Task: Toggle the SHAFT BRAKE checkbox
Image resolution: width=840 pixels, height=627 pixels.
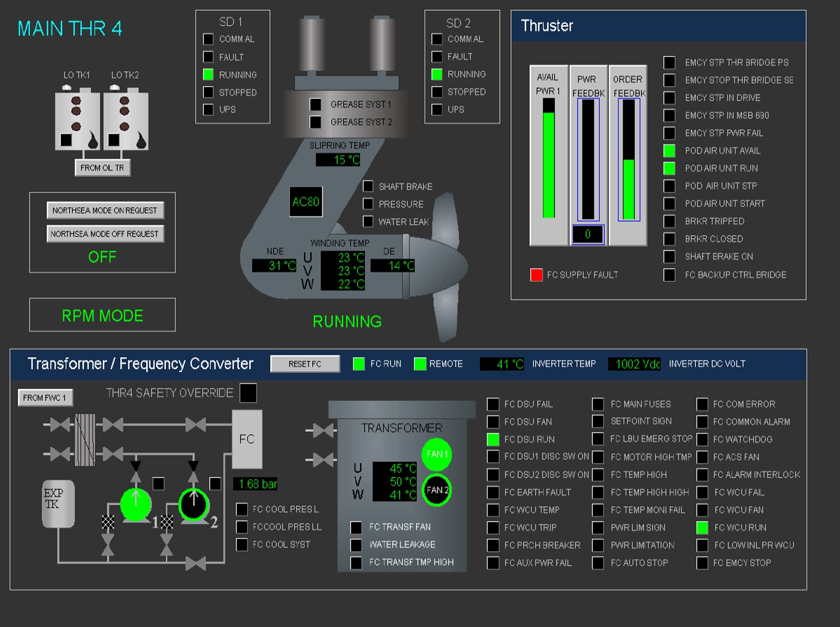Action: [368, 186]
